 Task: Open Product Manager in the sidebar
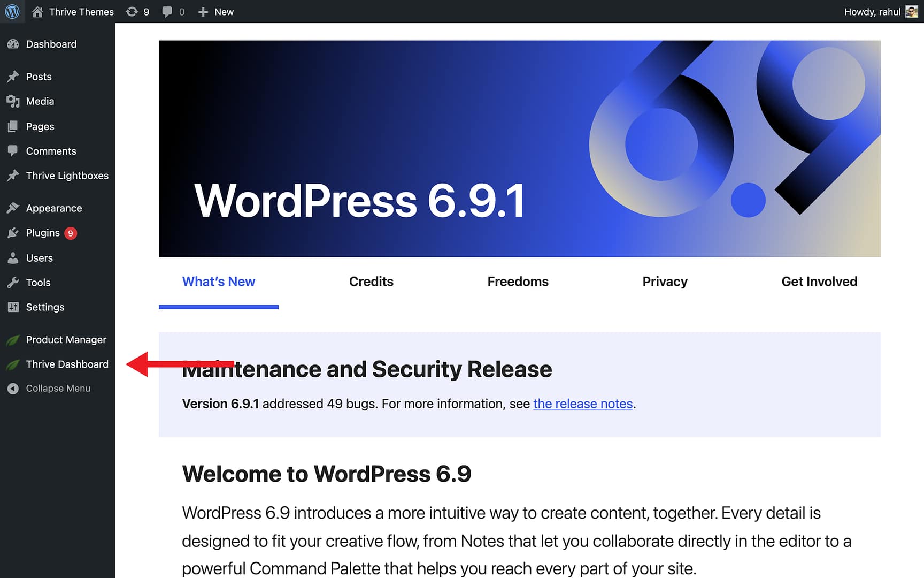tap(66, 340)
